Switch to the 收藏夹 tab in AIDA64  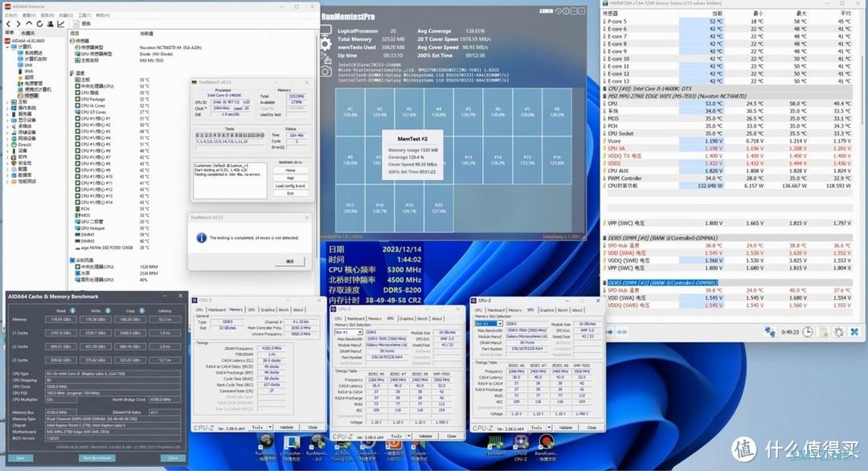tap(27, 33)
